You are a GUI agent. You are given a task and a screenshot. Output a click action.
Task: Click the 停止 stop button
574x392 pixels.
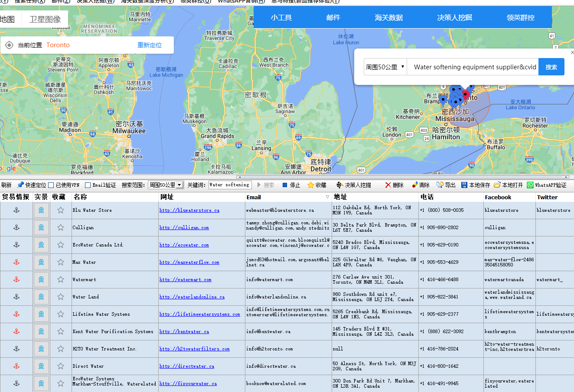291,185
